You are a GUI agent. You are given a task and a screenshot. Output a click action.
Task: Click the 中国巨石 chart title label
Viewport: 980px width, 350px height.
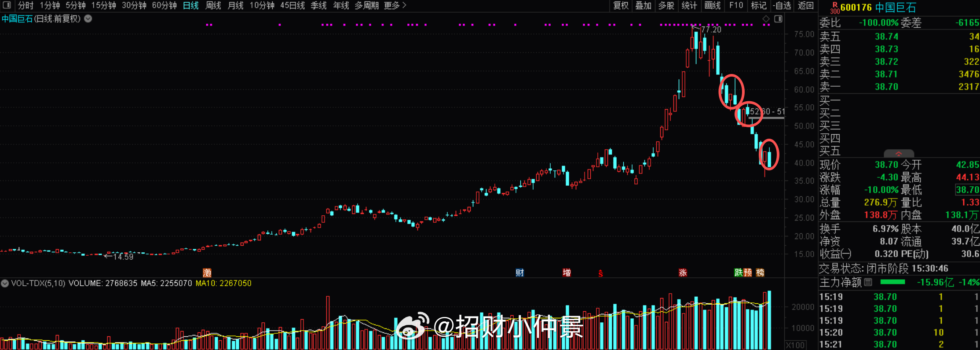coord(17,19)
